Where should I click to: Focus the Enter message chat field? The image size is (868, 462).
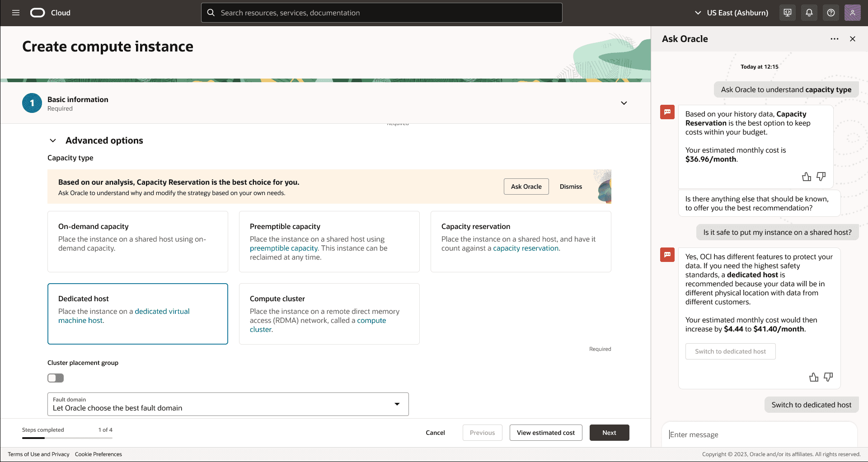[x=760, y=434]
